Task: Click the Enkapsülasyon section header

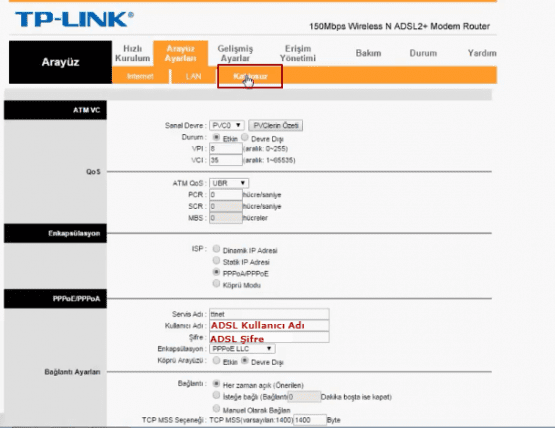Action: (x=55, y=233)
